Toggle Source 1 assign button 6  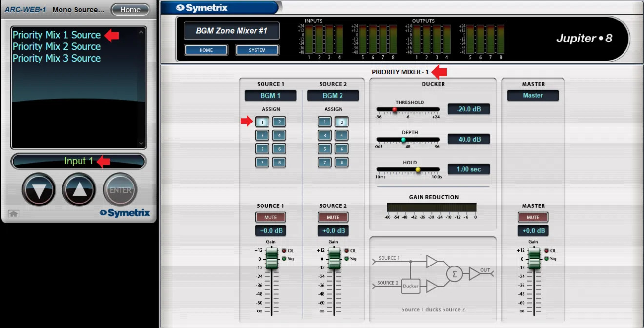coord(279,149)
